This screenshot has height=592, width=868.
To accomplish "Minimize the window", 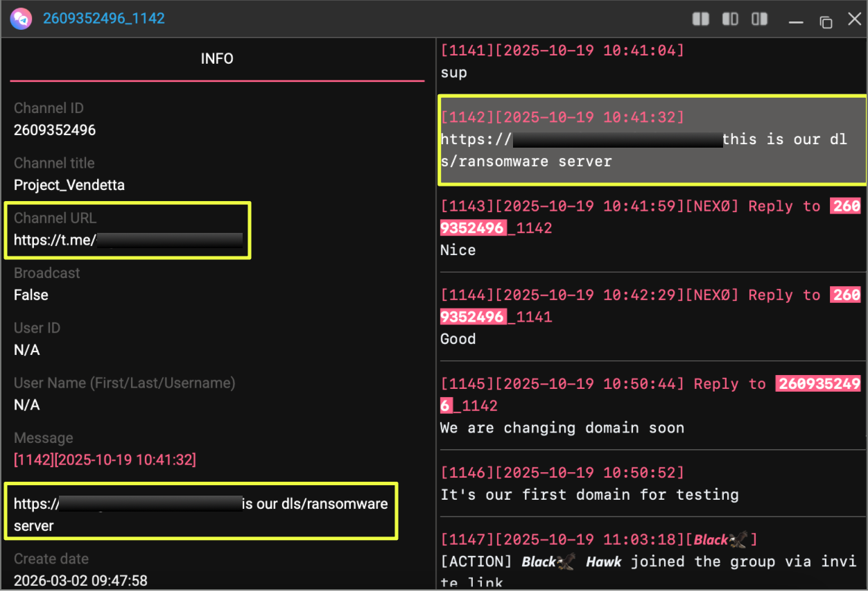I will point(796,21).
